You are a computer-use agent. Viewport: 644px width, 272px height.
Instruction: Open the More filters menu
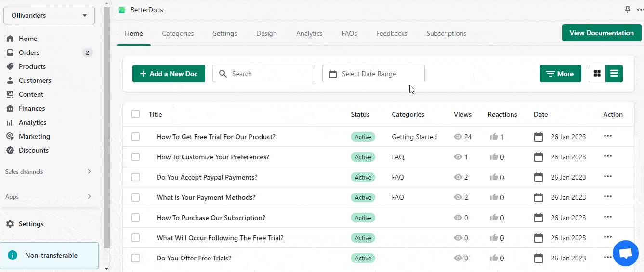(x=561, y=74)
